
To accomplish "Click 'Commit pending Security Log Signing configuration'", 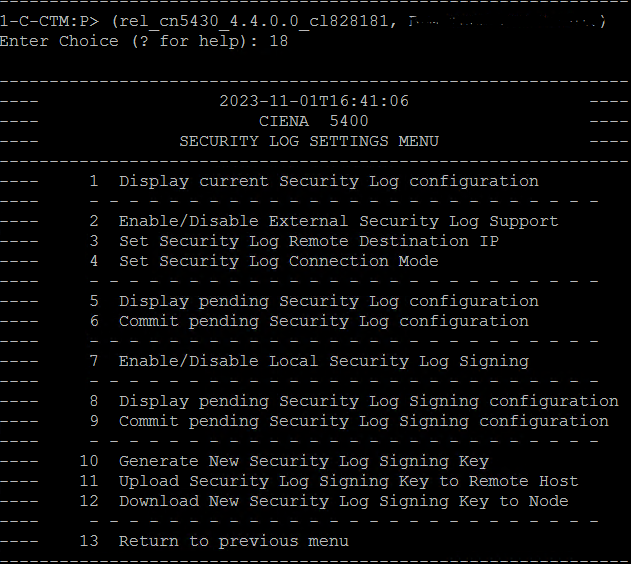I will pos(363,421).
